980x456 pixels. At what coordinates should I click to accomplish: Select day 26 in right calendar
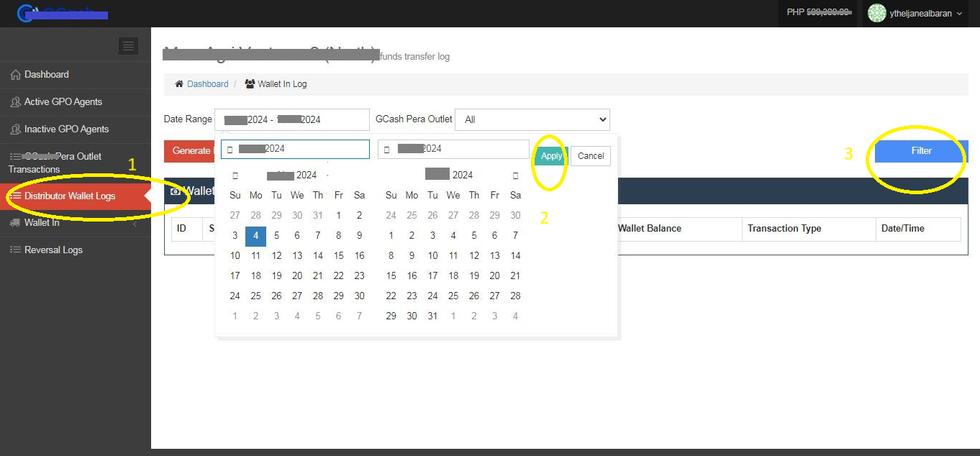[474, 296]
